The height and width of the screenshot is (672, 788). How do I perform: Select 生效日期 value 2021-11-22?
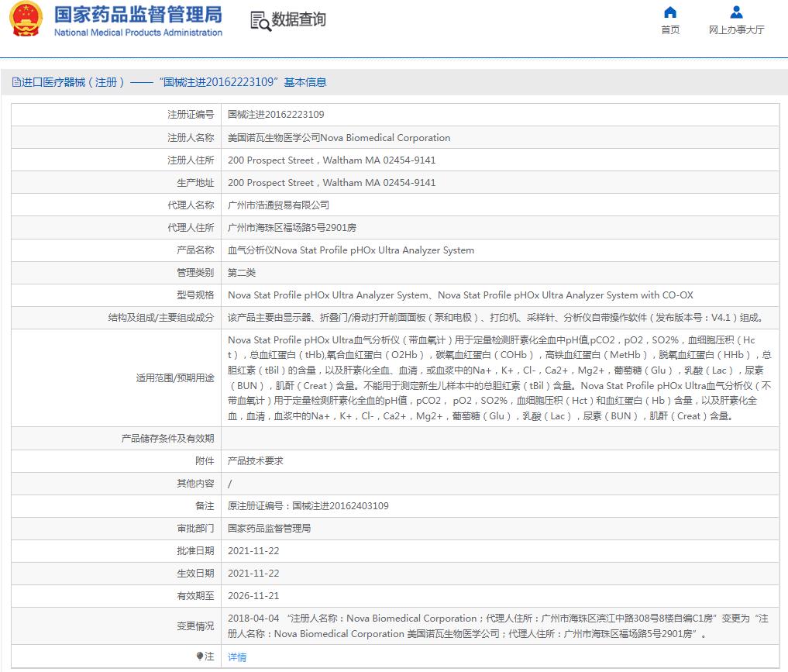click(253, 574)
